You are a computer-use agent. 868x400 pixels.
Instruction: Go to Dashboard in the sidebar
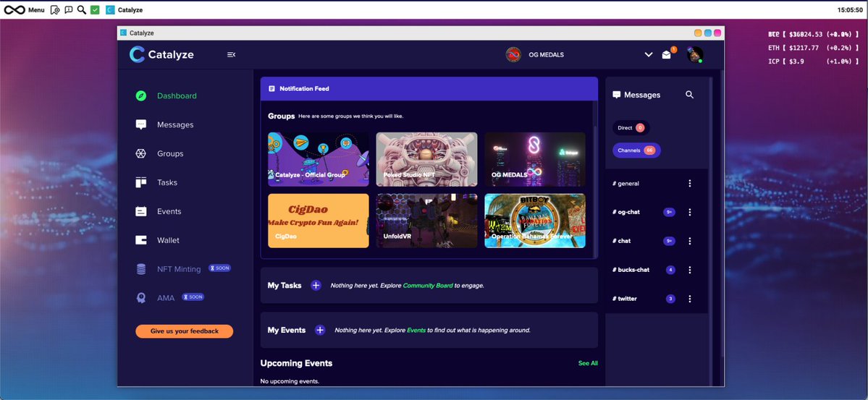pos(177,95)
